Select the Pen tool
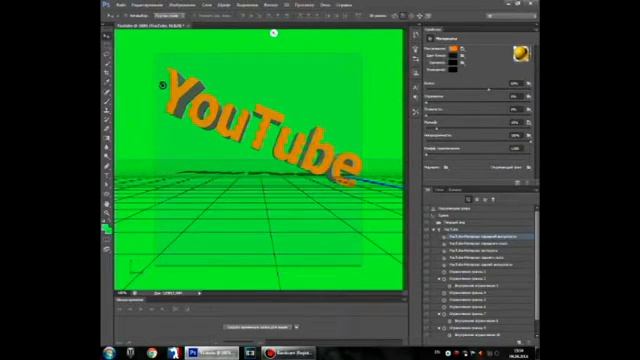640x360 pixels. coord(107,167)
